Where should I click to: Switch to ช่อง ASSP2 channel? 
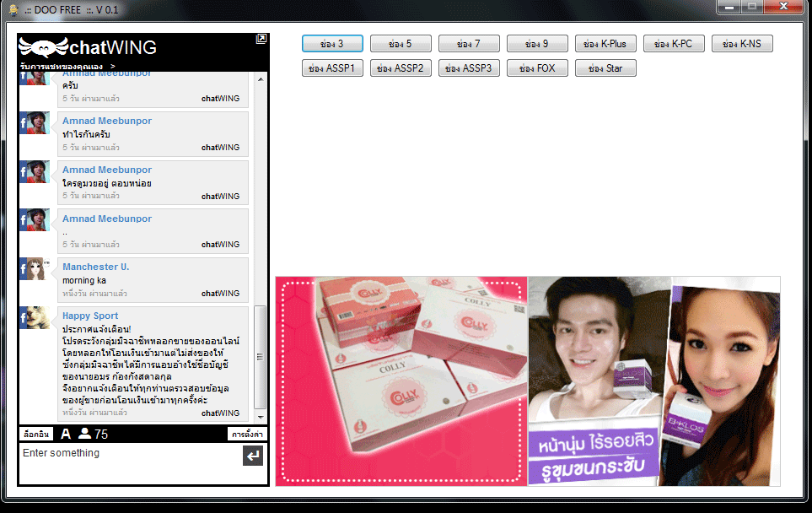[401, 67]
